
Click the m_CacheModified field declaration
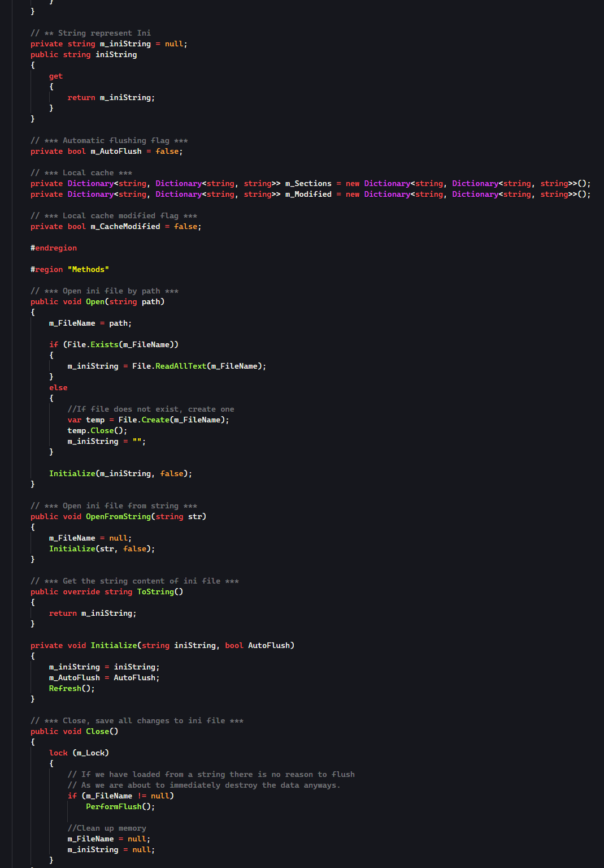click(125, 227)
